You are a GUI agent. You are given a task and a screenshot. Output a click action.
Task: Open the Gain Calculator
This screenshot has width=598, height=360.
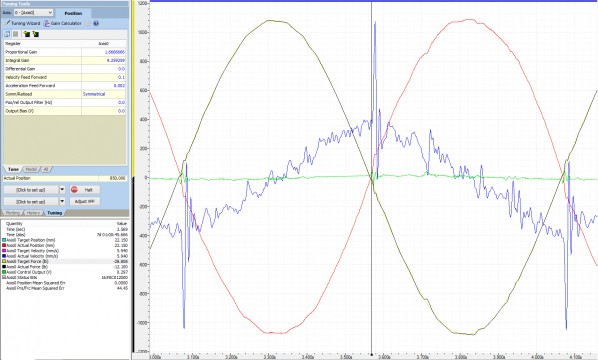[x=62, y=23]
